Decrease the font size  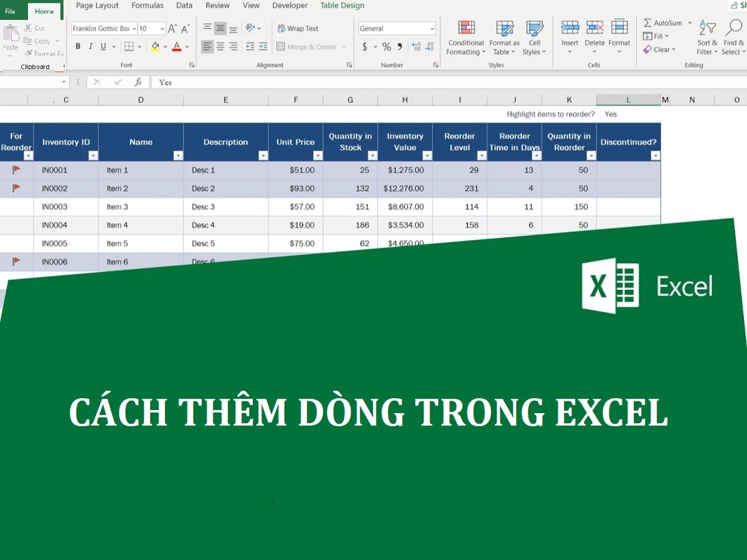click(186, 29)
